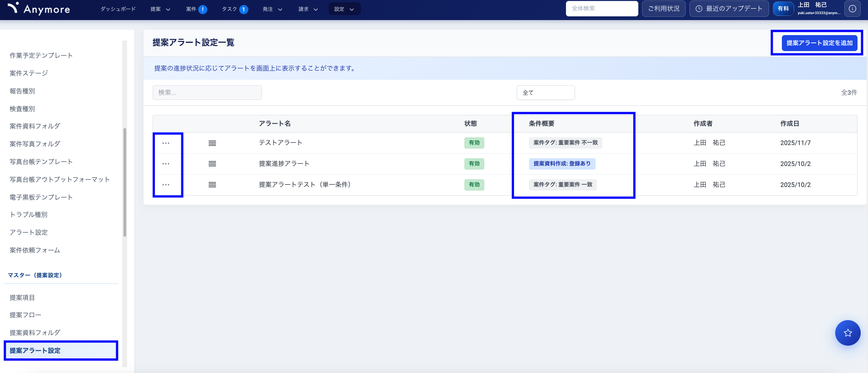Select 提案資料フォルダ in sidebar
The image size is (868, 373).
(x=35, y=333)
